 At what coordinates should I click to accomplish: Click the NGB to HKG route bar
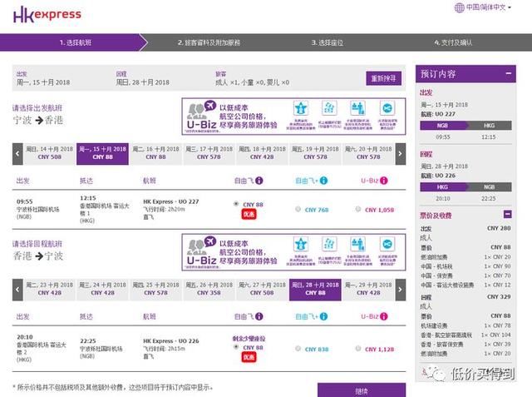click(465, 126)
